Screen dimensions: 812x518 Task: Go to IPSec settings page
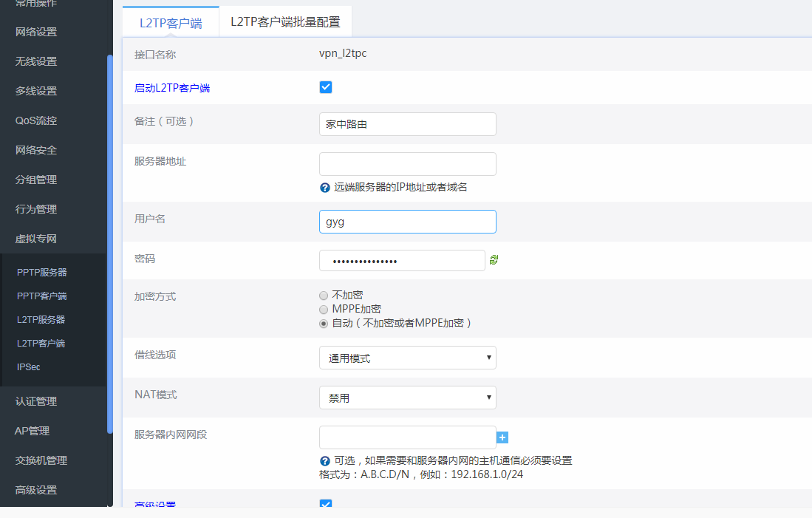[x=29, y=367]
